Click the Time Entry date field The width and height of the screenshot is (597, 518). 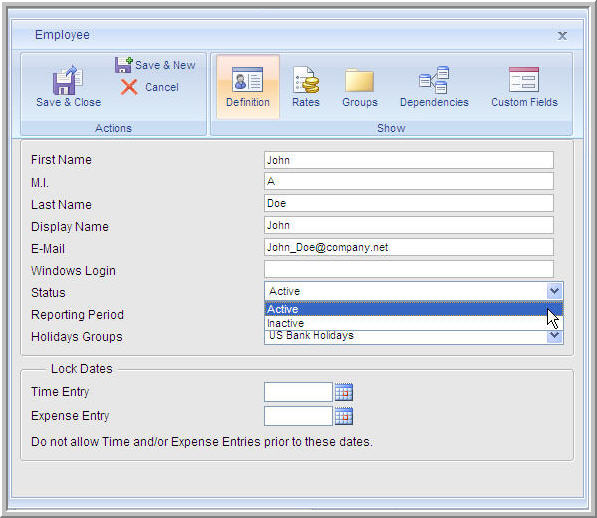click(298, 392)
